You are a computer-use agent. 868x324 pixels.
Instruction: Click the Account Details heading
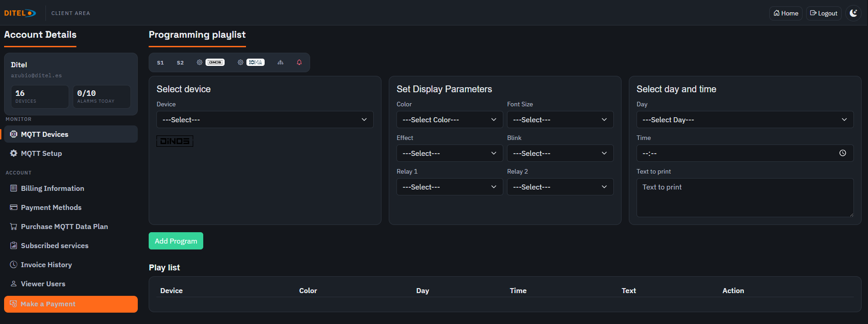point(40,35)
